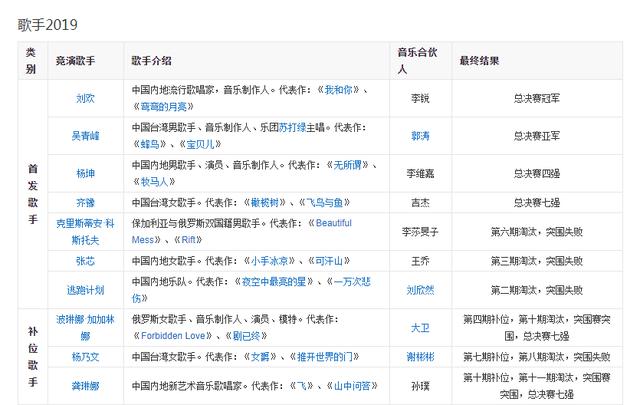This screenshot has height=405, width=640.
Task: Select the partner name 王乔
Action: tap(420, 261)
